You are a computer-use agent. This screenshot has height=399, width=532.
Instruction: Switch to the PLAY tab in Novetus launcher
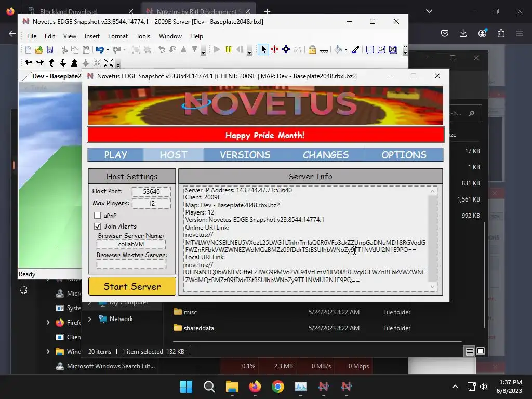coord(116,155)
